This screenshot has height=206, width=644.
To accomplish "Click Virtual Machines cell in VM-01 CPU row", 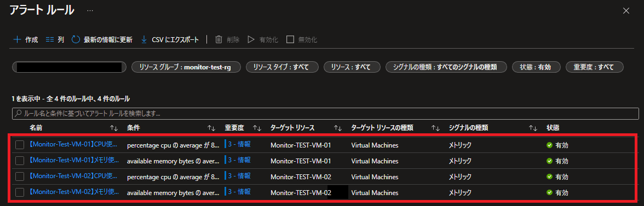I will coord(375,145).
